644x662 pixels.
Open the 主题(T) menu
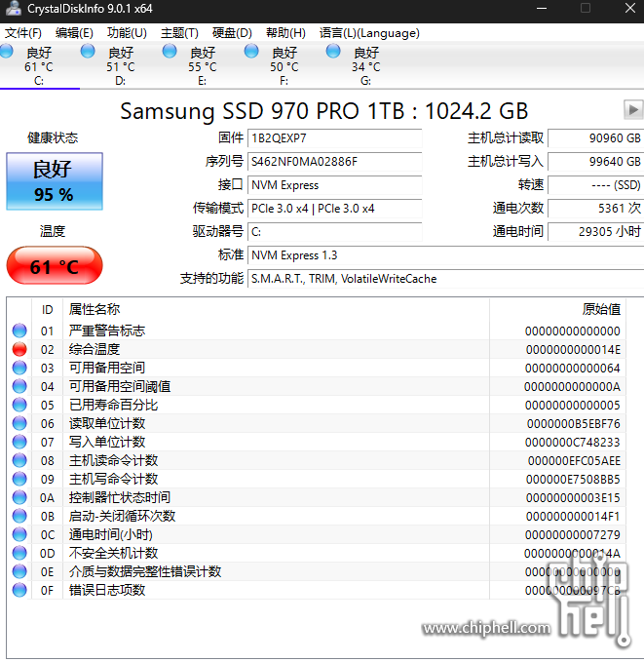pyautogui.click(x=179, y=33)
